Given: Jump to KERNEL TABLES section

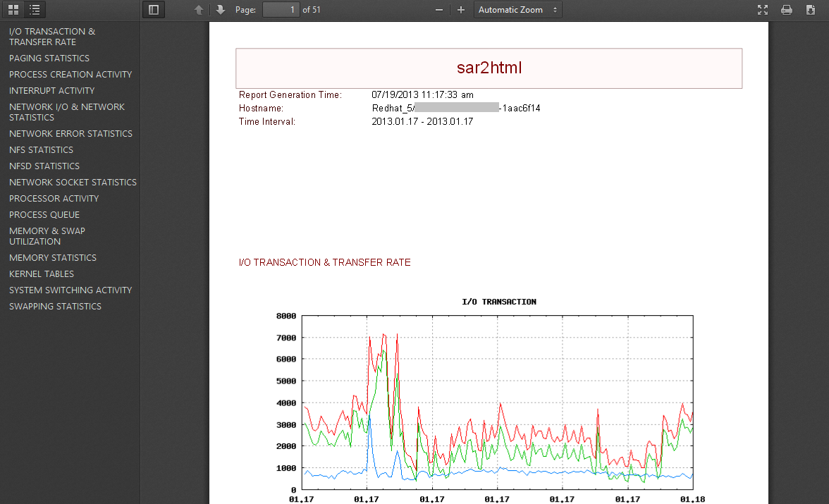Looking at the screenshot, I should (x=42, y=273).
